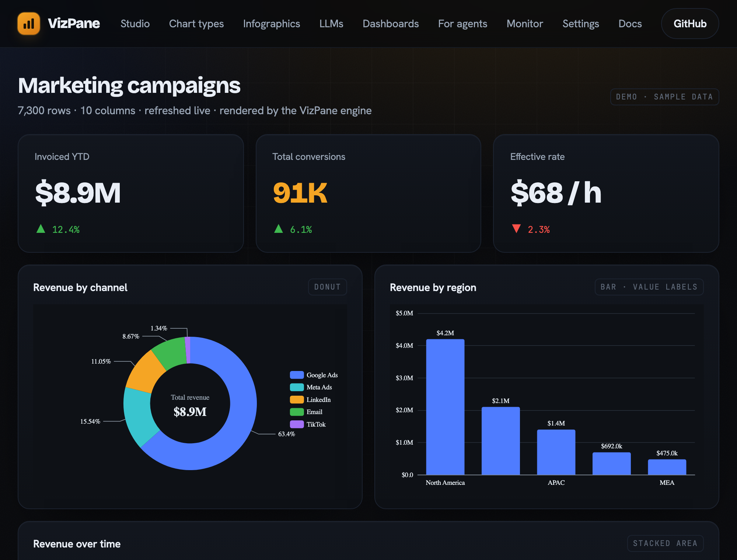
Task: Select the Invoiced YTD $8.9M value
Action: click(78, 193)
